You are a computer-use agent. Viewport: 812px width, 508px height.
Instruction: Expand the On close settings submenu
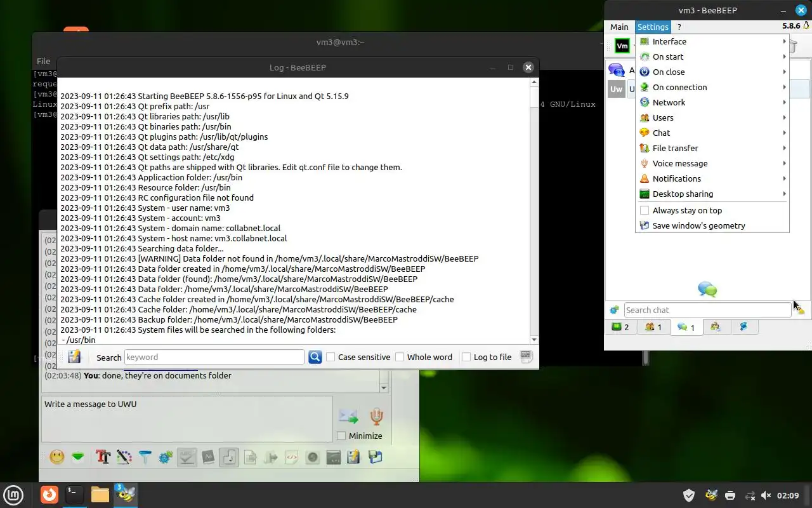[x=712, y=72]
